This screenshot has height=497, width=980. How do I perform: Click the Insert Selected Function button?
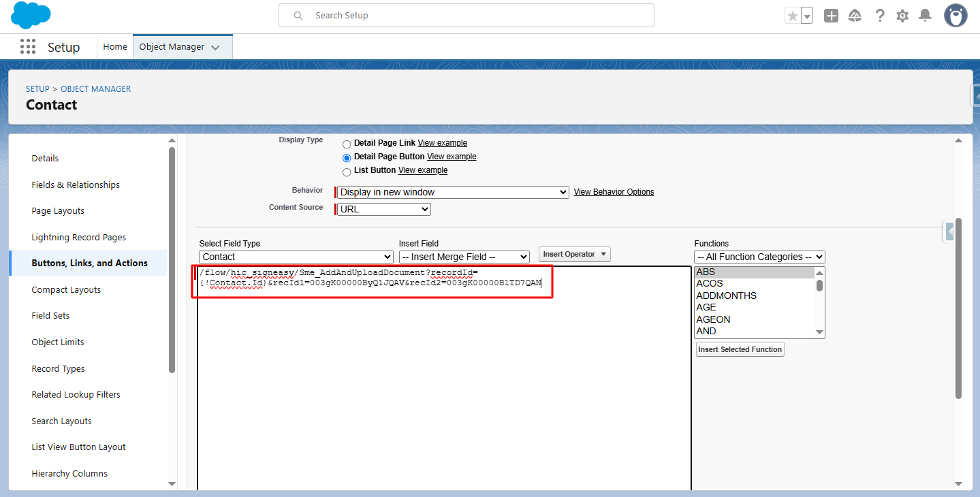click(x=740, y=349)
